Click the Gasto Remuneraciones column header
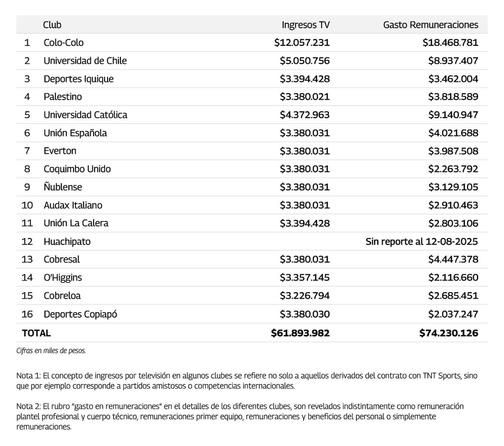This screenshot has width=504, height=446. 430,25
